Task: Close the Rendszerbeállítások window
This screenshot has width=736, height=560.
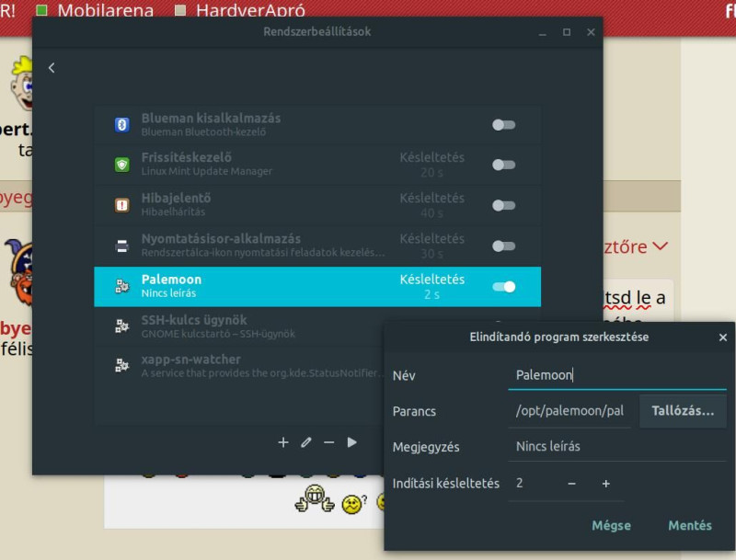Action: click(x=591, y=32)
